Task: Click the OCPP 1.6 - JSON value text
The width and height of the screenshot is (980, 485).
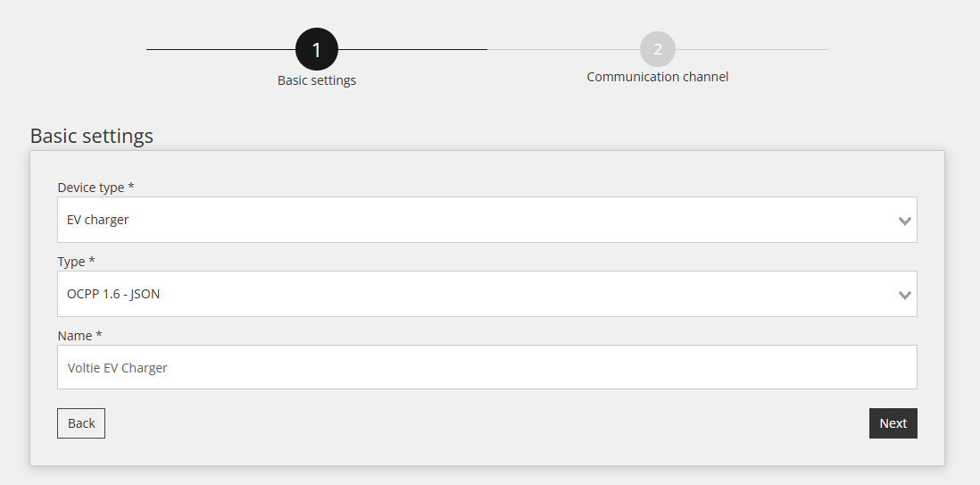Action: (113, 294)
